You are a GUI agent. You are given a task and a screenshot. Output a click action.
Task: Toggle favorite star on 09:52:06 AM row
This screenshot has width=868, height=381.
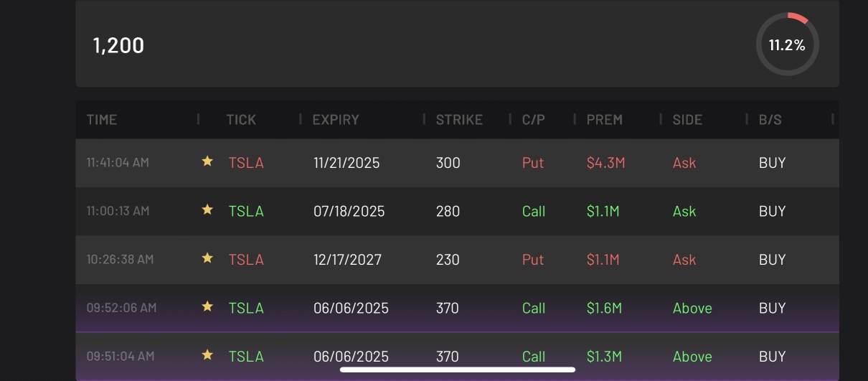[207, 306]
